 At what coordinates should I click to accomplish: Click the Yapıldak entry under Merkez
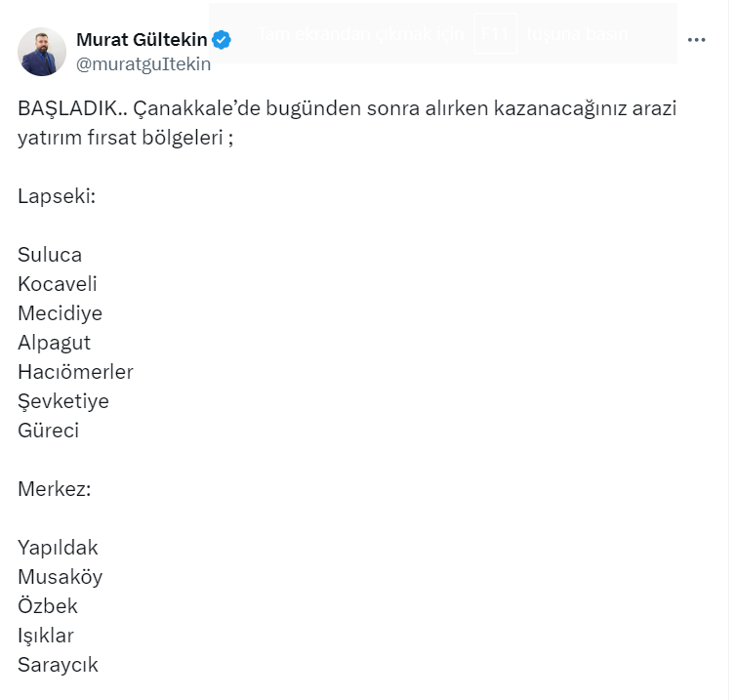[58, 548]
